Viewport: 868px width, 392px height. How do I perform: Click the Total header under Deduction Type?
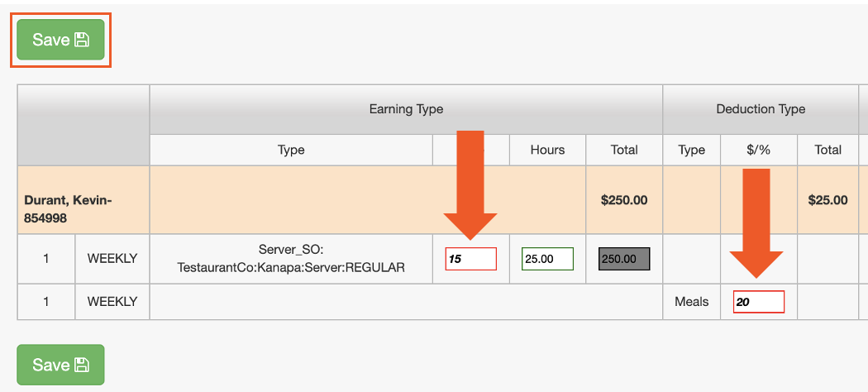pyautogui.click(x=827, y=150)
